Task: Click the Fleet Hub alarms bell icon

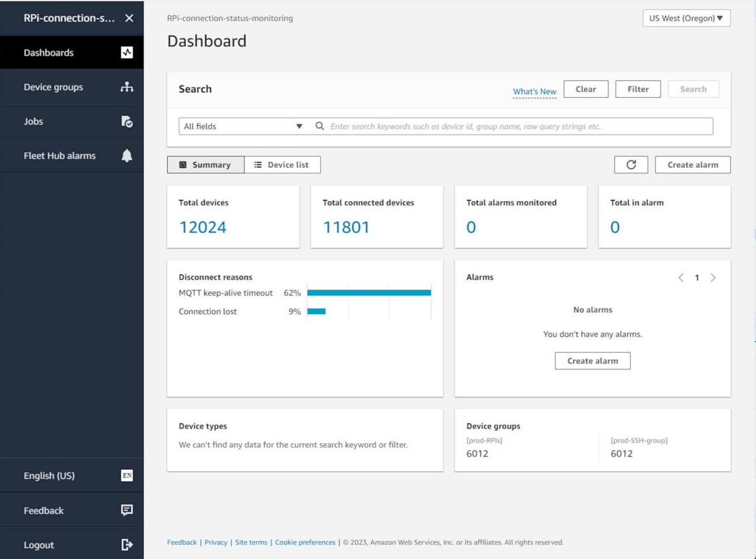Action: 127,156
